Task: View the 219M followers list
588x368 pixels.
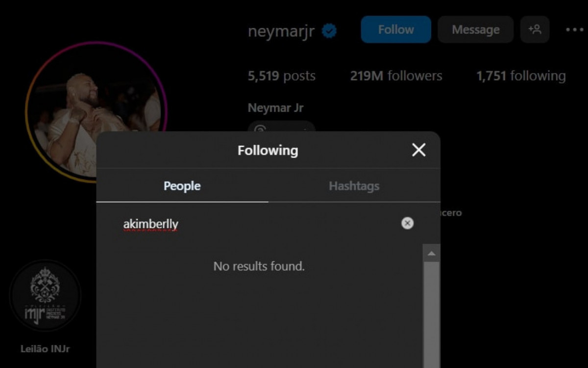Action: coord(396,76)
